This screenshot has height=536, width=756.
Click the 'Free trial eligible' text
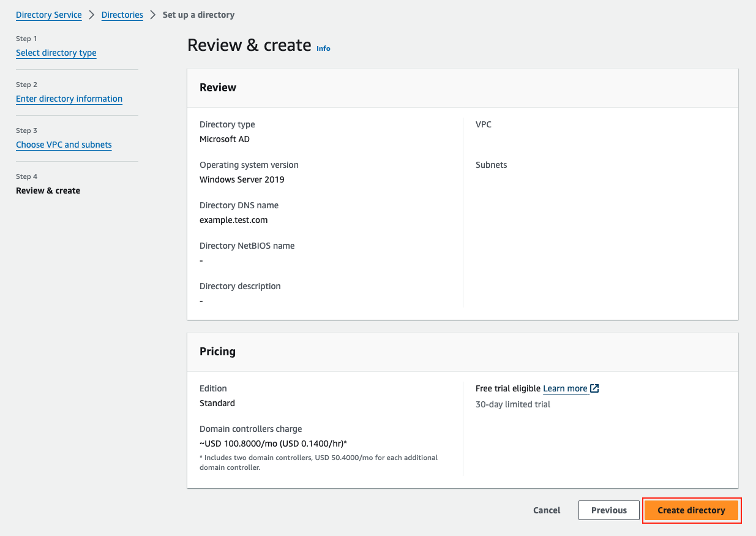coord(508,388)
